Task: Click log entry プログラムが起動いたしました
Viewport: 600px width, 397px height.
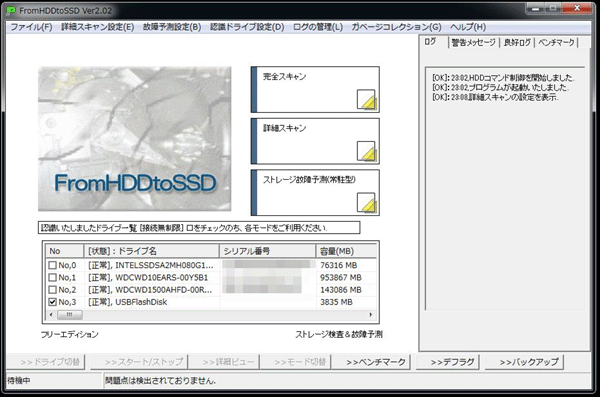Action: [500, 87]
